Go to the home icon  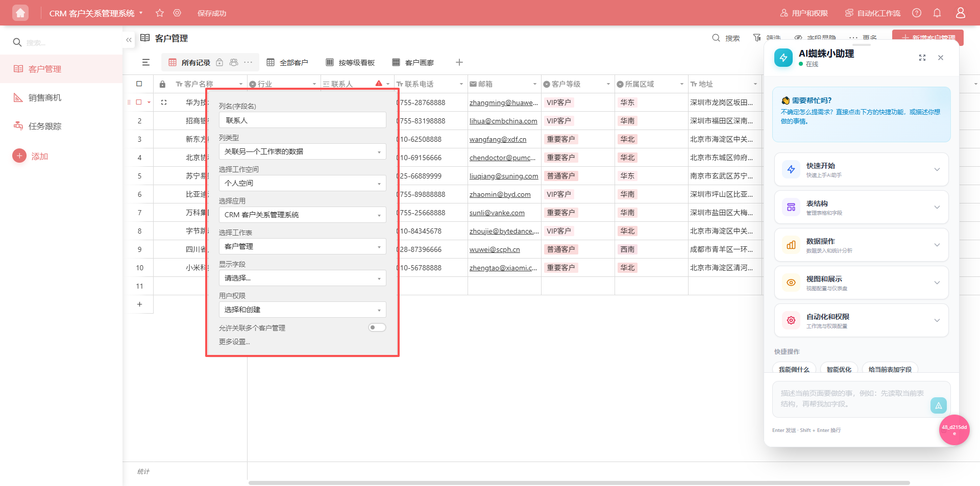click(20, 13)
